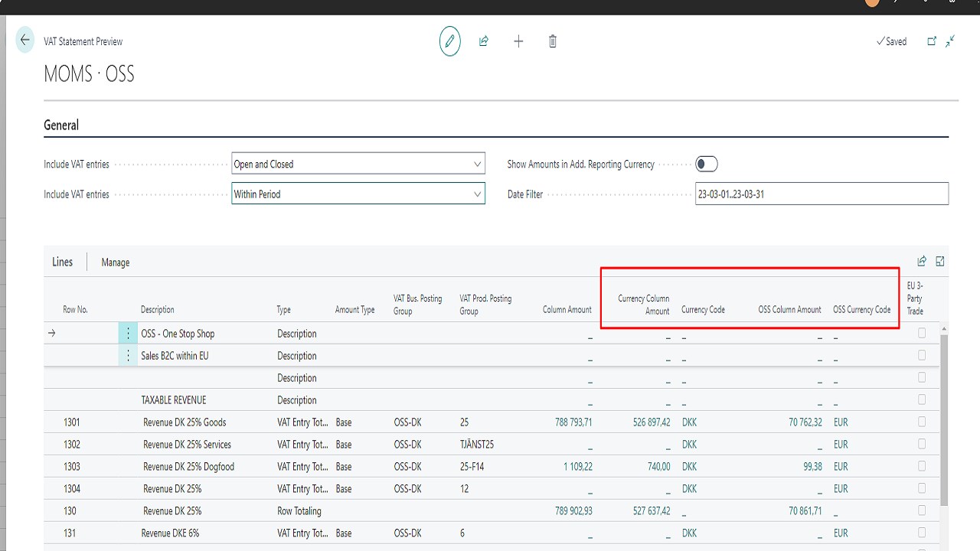The height and width of the screenshot is (551, 980).
Task: Open the Within Period dropdown
Action: tap(358, 194)
